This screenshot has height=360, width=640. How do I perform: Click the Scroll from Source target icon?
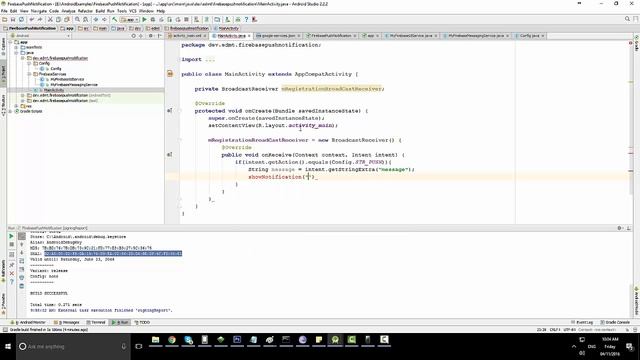coord(133,36)
